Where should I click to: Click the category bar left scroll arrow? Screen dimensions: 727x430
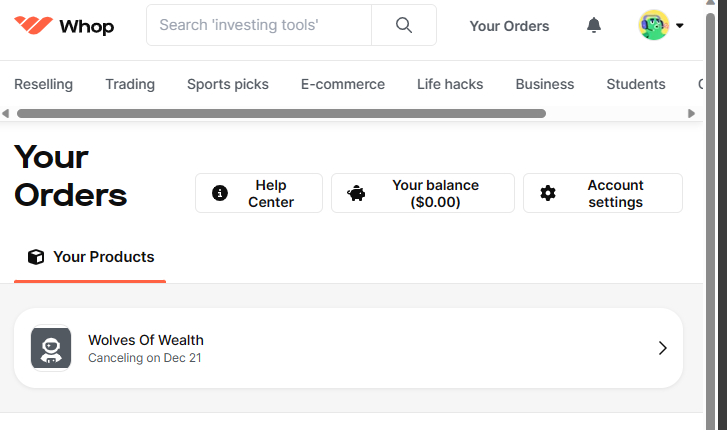[x=6, y=113]
